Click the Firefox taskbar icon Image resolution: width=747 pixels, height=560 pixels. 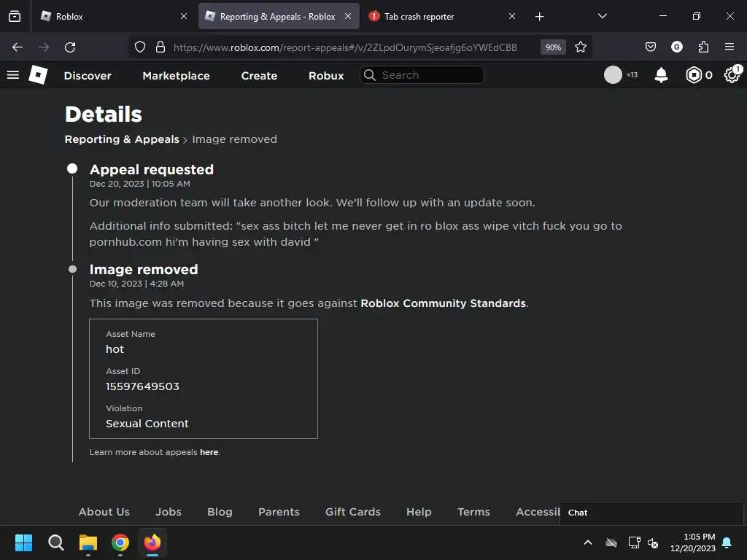tap(152, 542)
